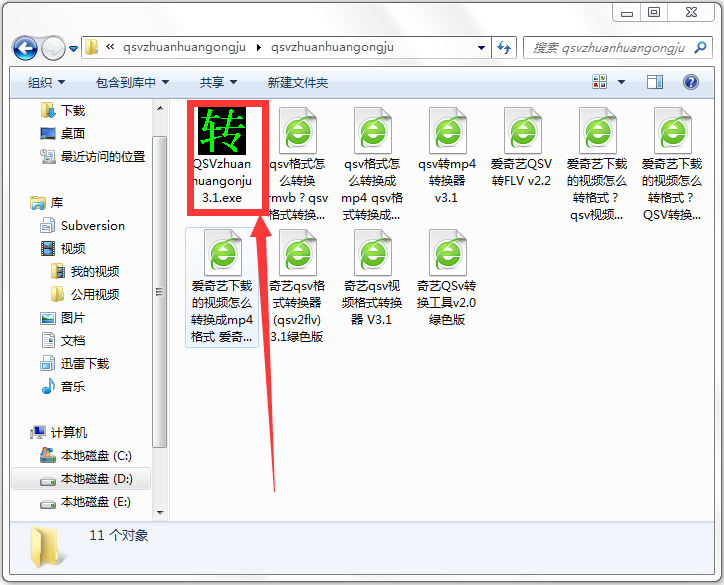Select the 爱奇艺QSV转FLV v2.2 icon

pyautogui.click(x=522, y=131)
